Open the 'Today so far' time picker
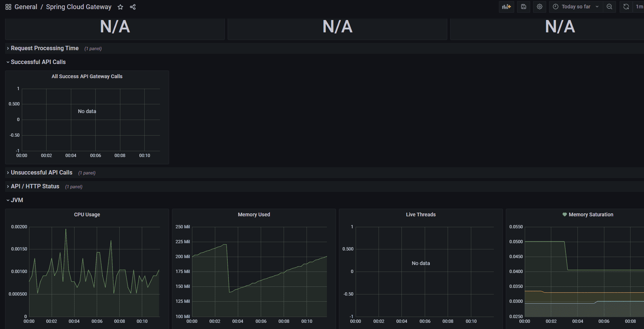644x329 pixels. pyautogui.click(x=576, y=7)
